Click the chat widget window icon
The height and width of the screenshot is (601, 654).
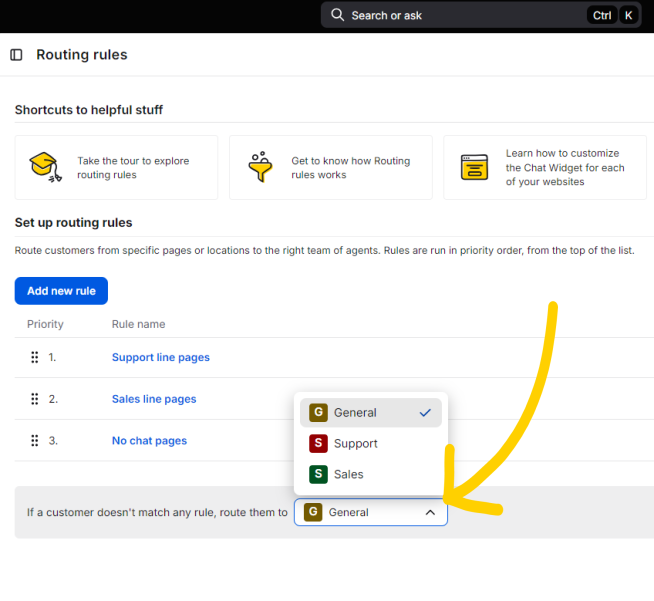coord(474,167)
